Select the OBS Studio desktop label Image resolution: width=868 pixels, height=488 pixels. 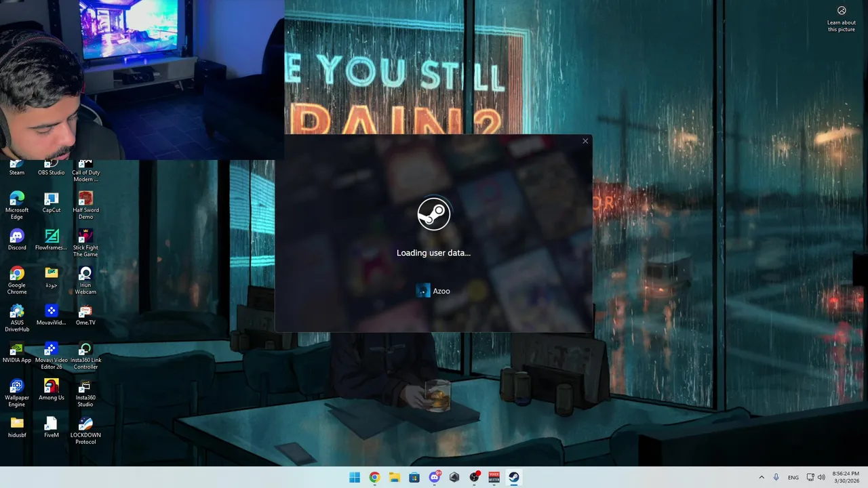52,173
